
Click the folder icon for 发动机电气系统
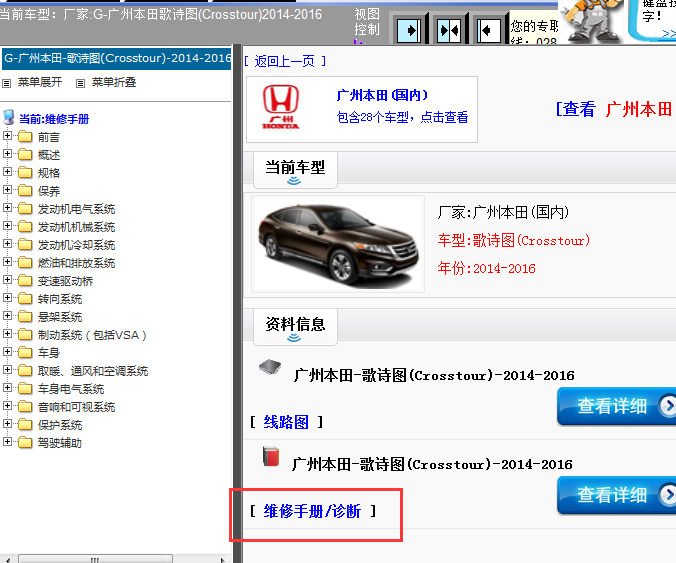25,209
